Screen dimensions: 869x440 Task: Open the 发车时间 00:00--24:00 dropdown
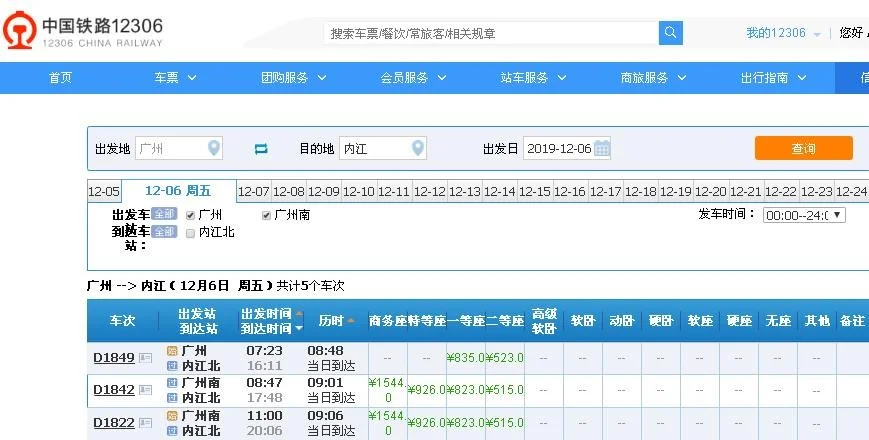(804, 215)
